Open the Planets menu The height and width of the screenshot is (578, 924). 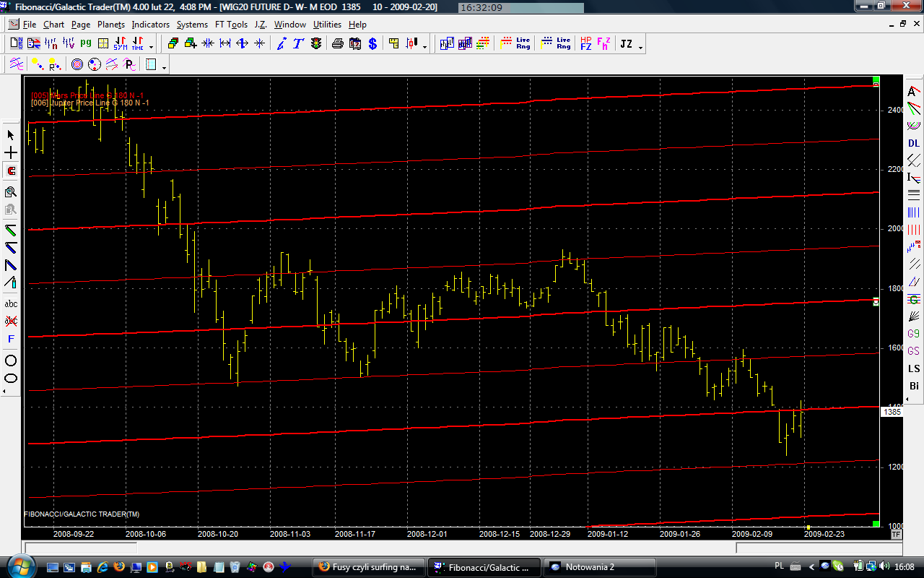coord(110,25)
